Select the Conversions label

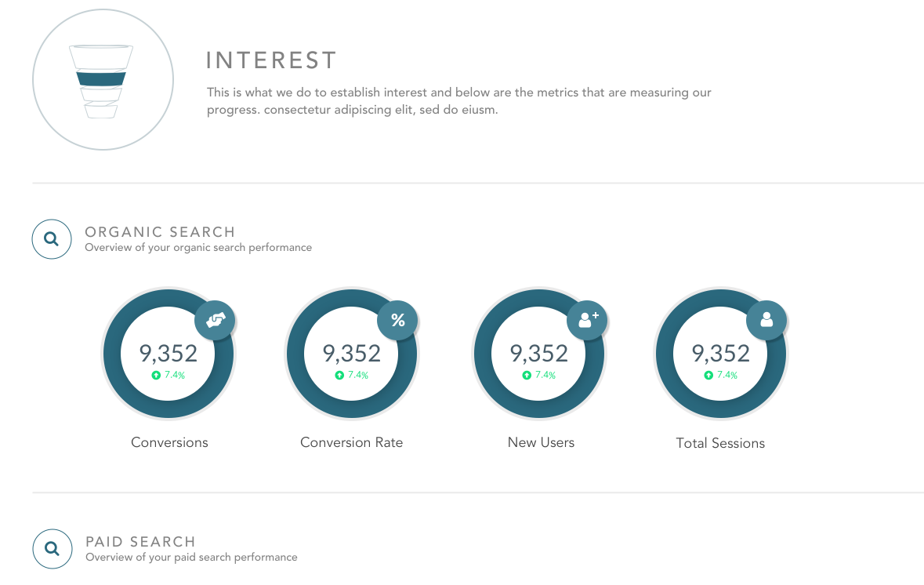169,442
